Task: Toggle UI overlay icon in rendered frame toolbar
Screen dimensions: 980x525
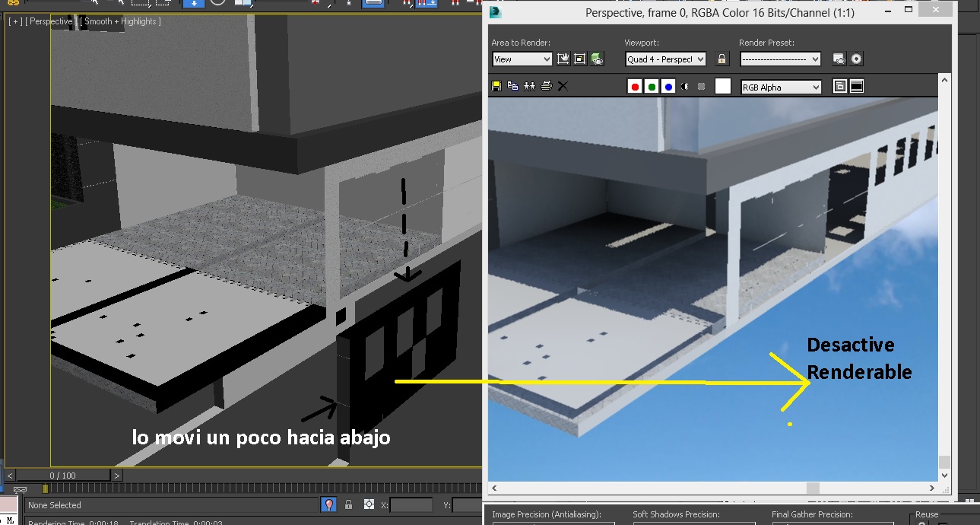Action: (x=840, y=87)
